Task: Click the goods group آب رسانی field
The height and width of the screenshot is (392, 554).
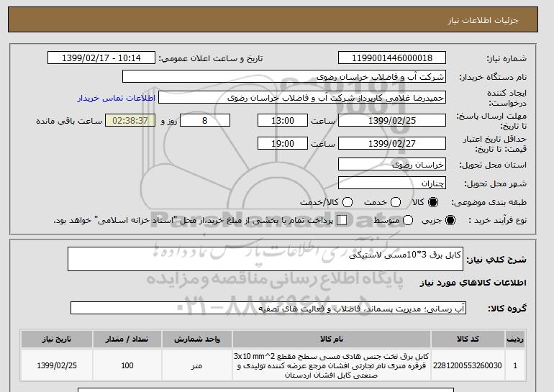Action: click(x=268, y=309)
